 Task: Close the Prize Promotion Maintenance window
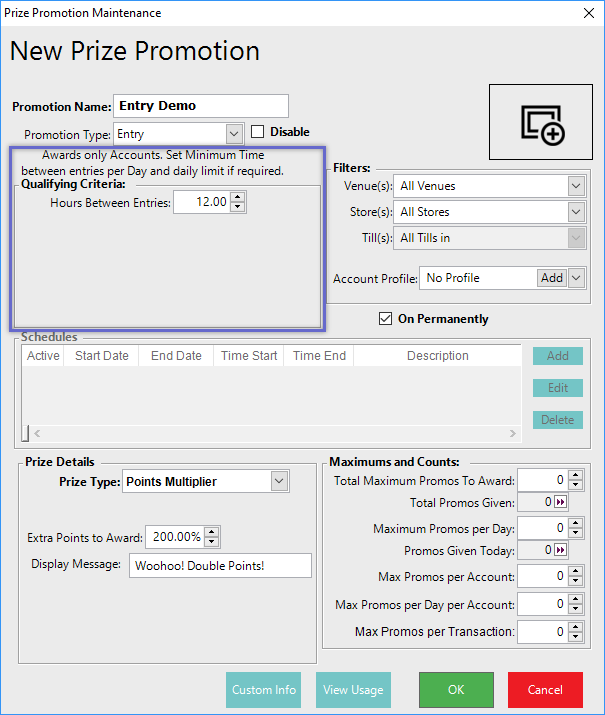585,14
